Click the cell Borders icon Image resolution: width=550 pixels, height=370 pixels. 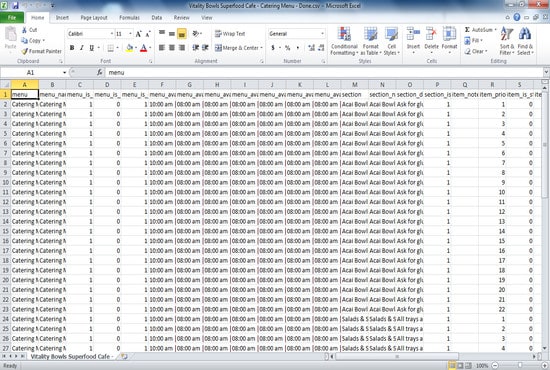coord(110,48)
